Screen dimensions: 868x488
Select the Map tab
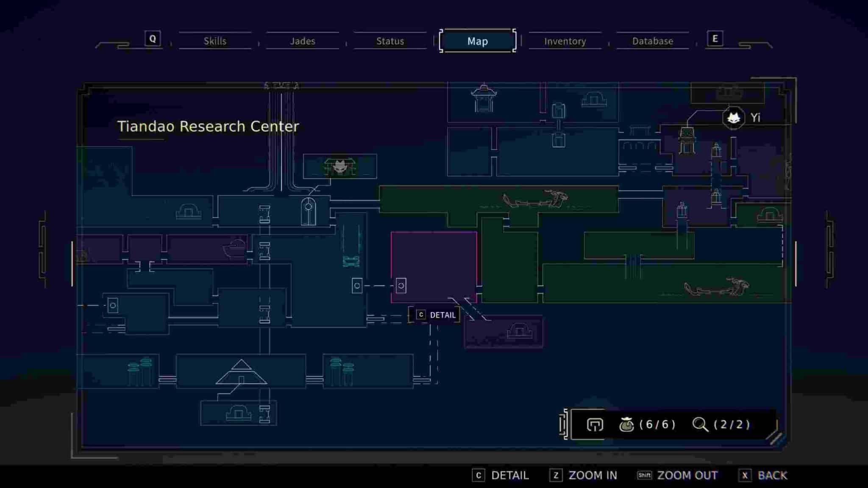point(478,41)
